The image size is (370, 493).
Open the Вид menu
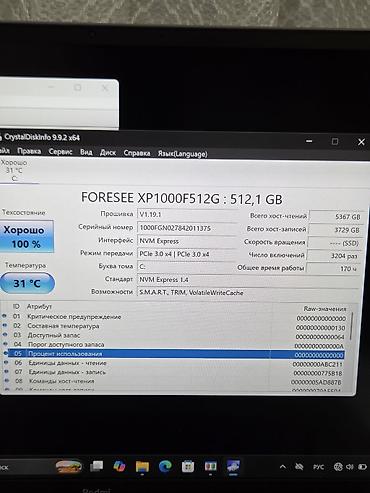(x=86, y=152)
